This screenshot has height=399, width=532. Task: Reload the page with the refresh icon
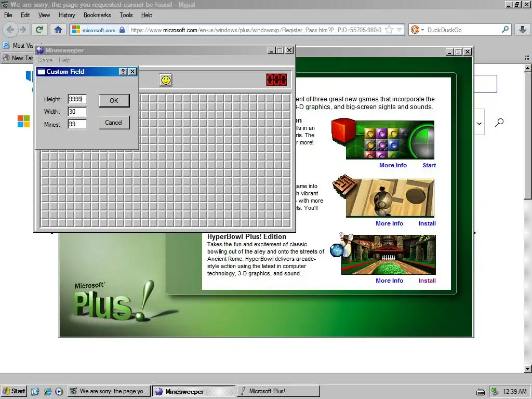(x=39, y=30)
